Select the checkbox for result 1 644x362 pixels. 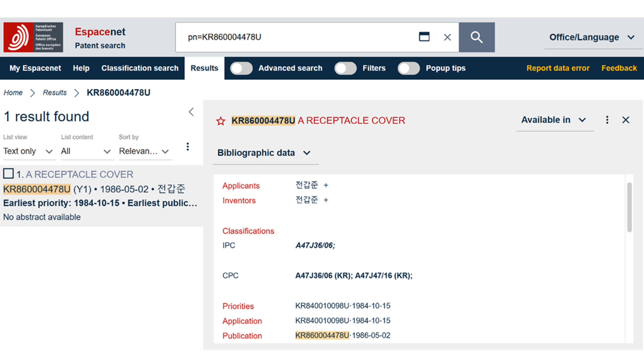click(8, 174)
